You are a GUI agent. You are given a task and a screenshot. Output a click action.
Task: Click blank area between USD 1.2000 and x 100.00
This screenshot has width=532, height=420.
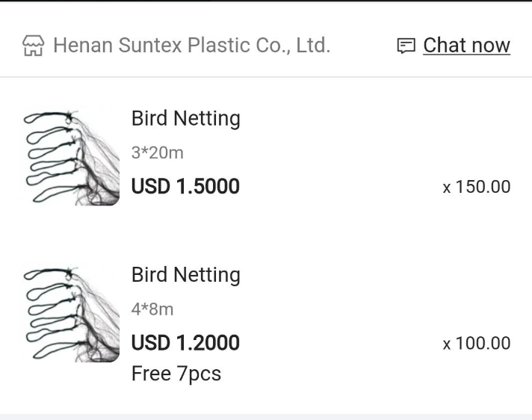(x=340, y=344)
